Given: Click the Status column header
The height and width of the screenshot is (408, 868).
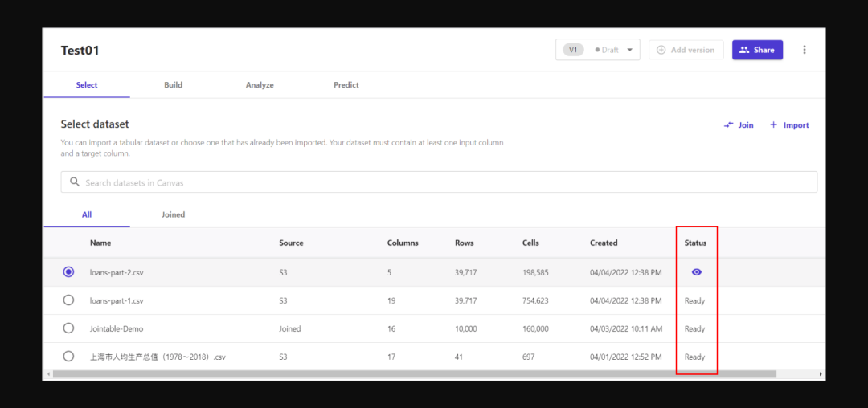Looking at the screenshot, I should pyautogui.click(x=695, y=243).
